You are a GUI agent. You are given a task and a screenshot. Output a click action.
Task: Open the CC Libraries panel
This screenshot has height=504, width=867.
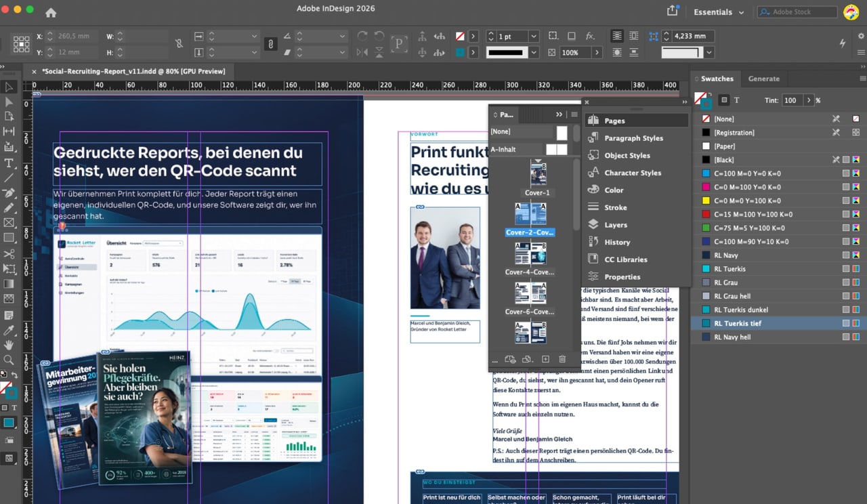637,259
